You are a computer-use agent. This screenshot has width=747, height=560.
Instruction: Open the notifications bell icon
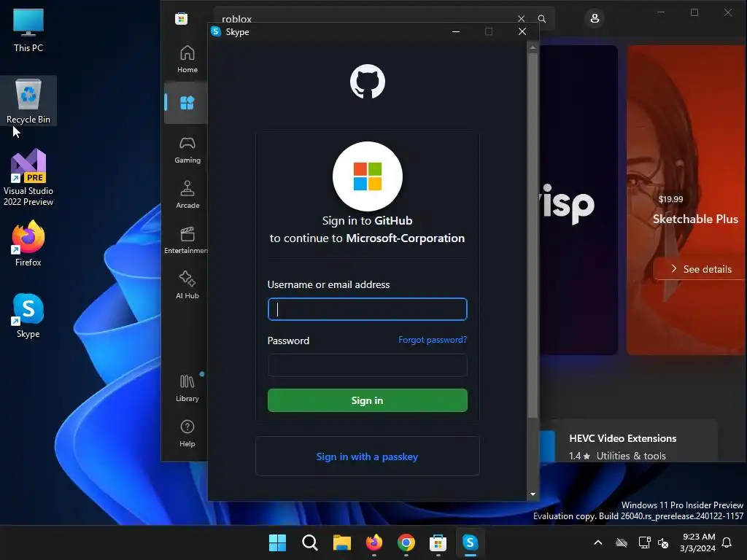[727, 542]
